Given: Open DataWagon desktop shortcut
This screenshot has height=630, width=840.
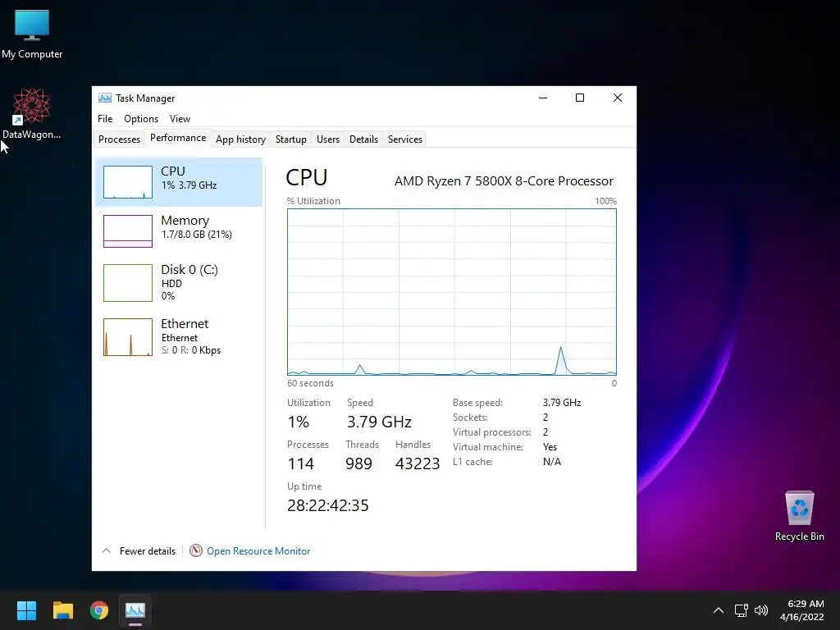Looking at the screenshot, I should point(32,113).
